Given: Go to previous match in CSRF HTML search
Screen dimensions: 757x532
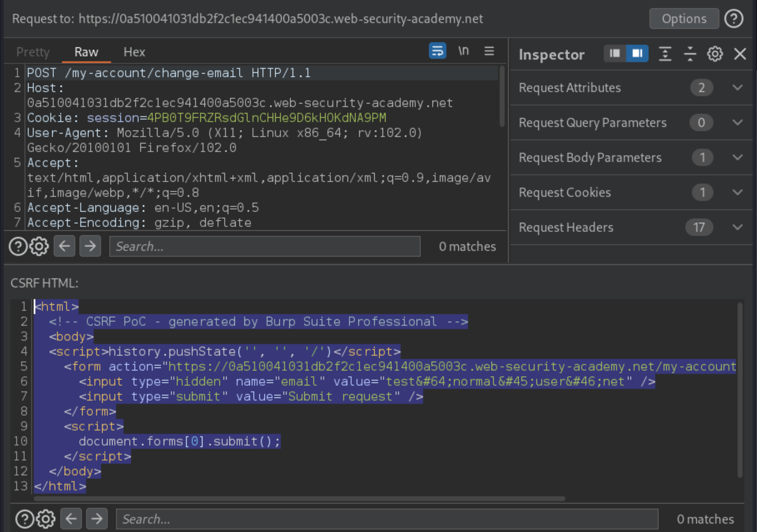Looking at the screenshot, I should pyautogui.click(x=71, y=519).
